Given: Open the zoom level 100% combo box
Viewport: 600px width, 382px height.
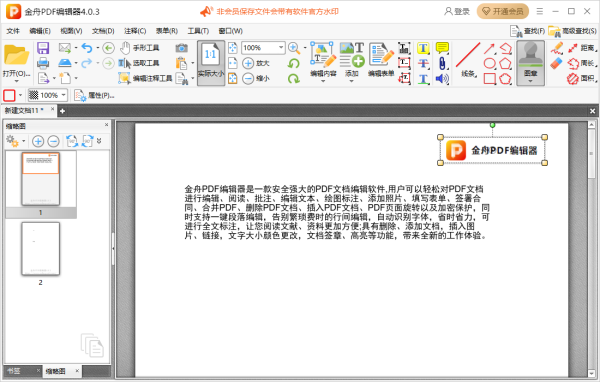Looking at the screenshot, I should (x=263, y=48).
